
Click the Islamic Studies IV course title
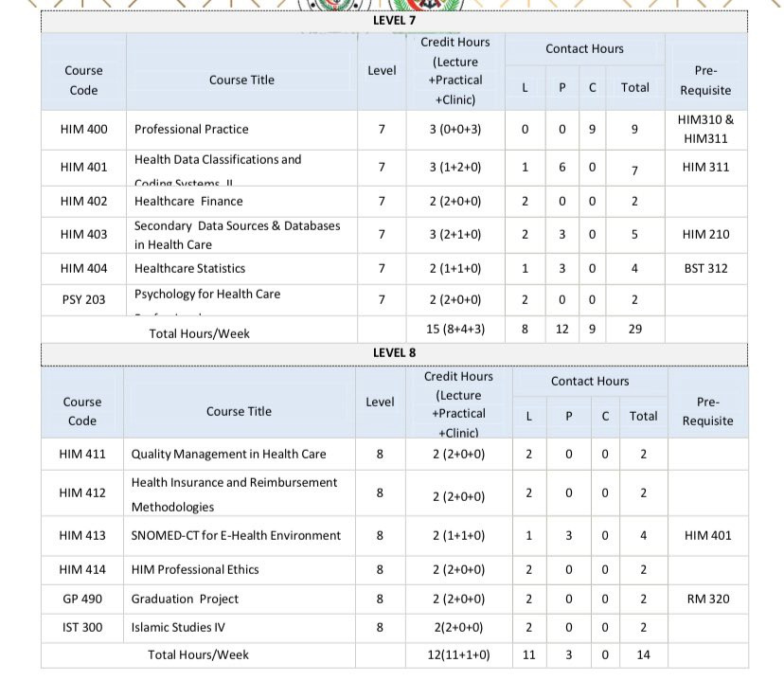(178, 628)
